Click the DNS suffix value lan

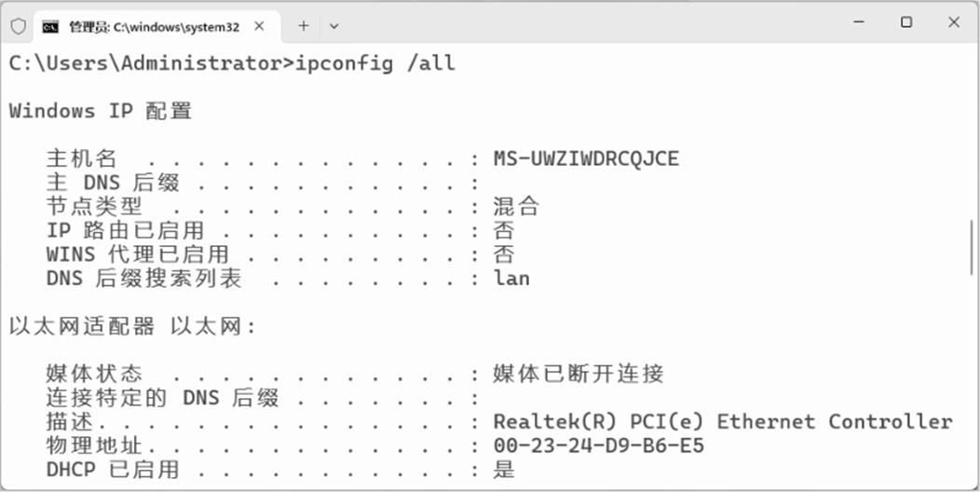tap(511, 278)
